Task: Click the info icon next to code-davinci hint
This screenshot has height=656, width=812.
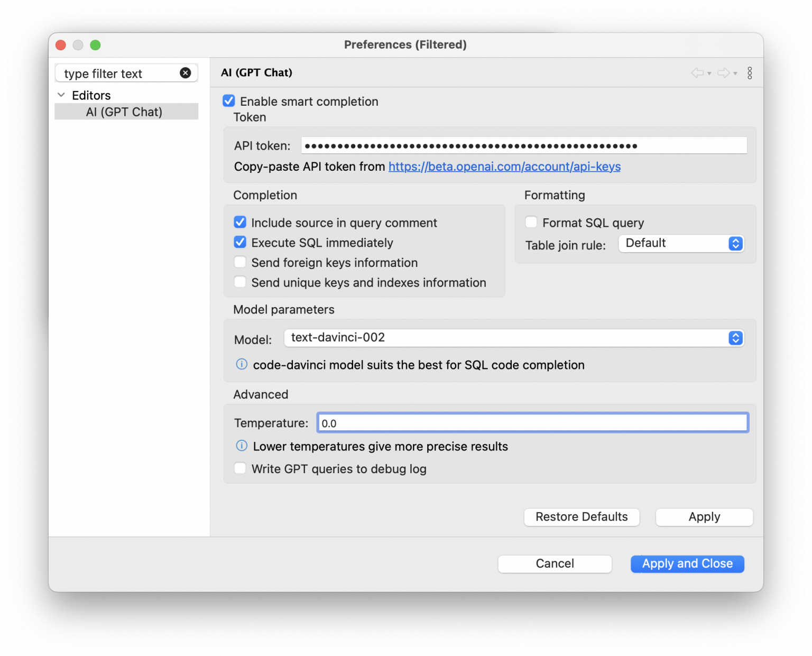Action: click(x=241, y=364)
